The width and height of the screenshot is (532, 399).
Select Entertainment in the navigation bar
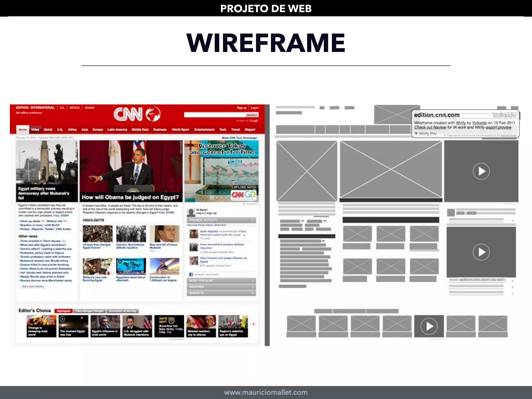[x=204, y=129]
